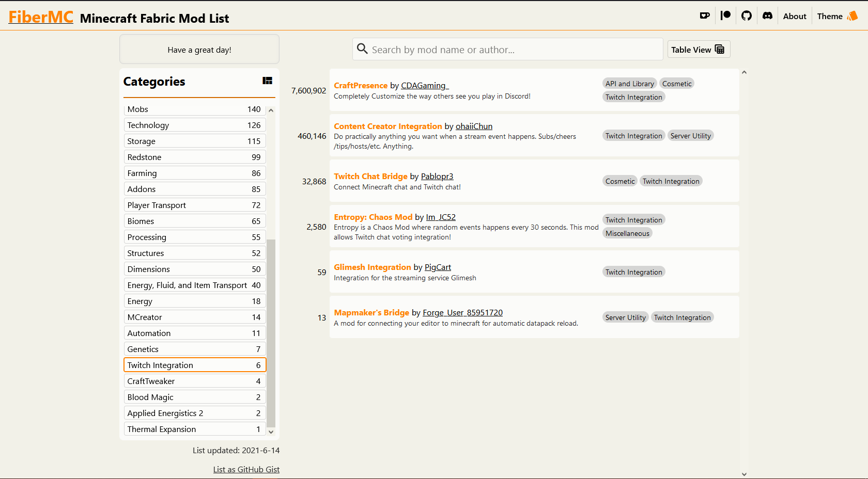Click Twitch Integration tag on Glimesh Integration
Screen dimensions: 868x479
click(633, 272)
